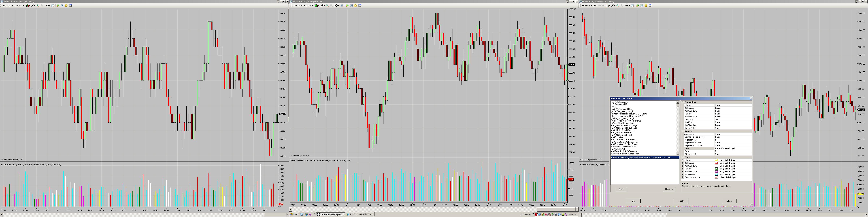868x217 pixels.
Task: Zoom in on the 233 Tick chart
Action: click(38, 6)
